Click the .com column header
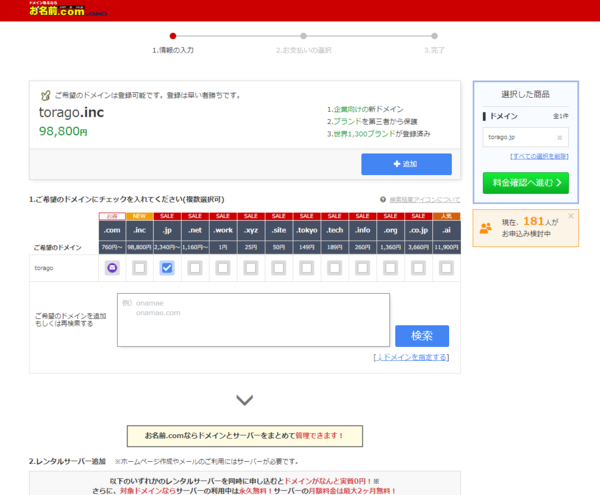Image resolution: width=600 pixels, height=495 pixels. click(x=112, y=230)
